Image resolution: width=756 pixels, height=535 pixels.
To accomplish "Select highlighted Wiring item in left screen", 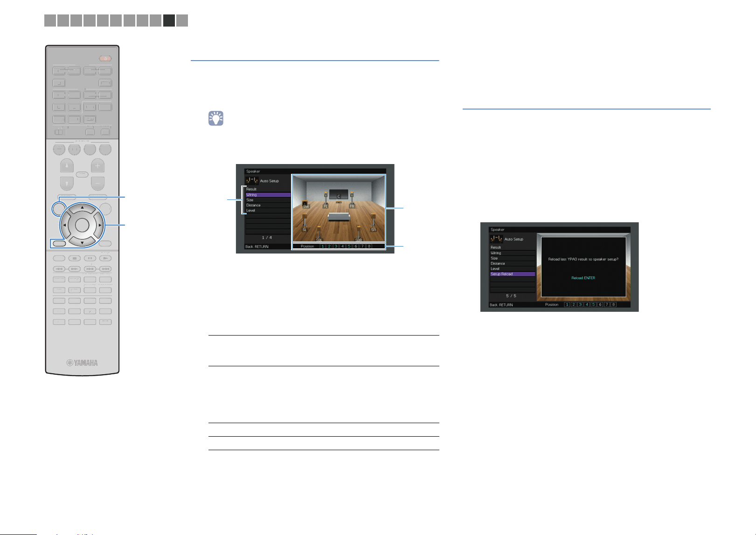I will click(268, 195).
